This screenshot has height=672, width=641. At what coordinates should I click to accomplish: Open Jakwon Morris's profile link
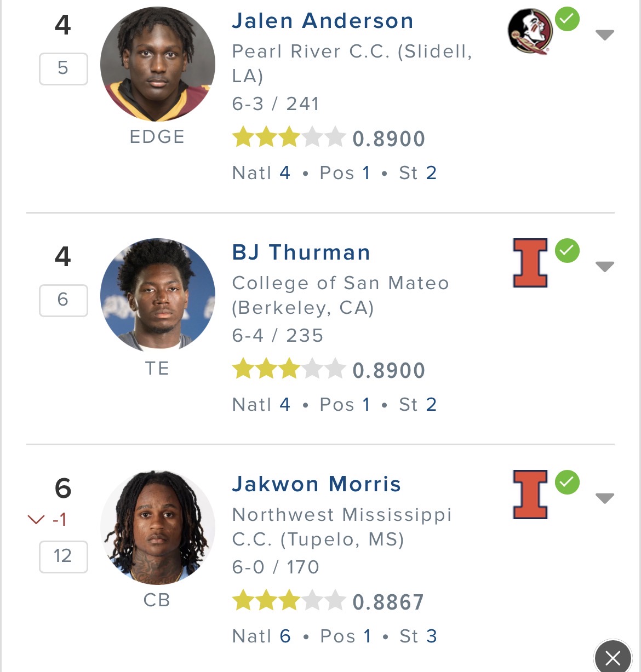317,484
